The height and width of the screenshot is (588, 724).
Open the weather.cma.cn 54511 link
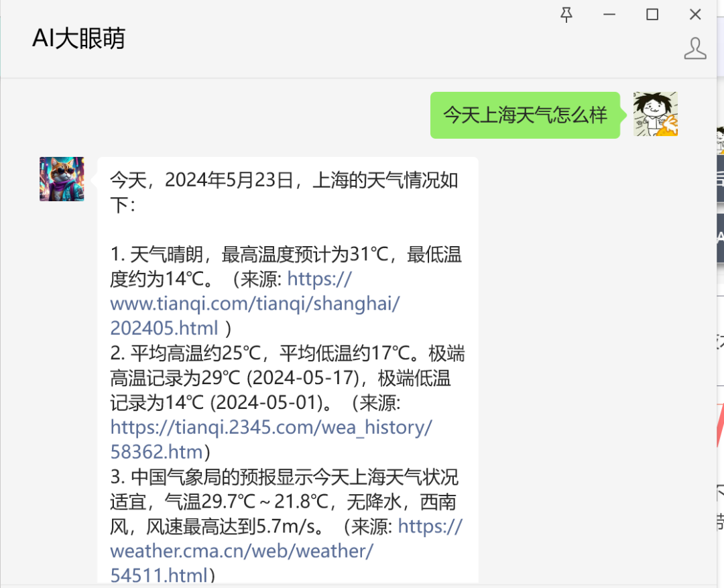click(286, 550)
